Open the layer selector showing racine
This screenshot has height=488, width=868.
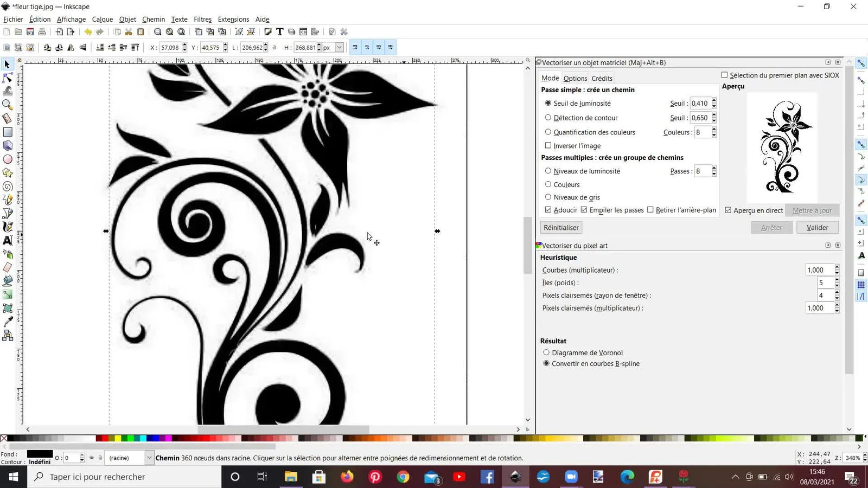[x=129, y=458]
